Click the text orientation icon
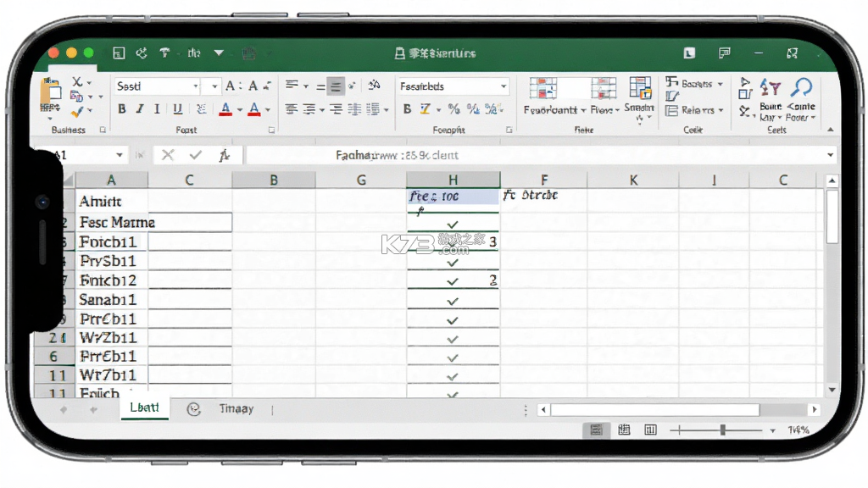The height and width of the screenshot is (488, 868). coord(374,85)
